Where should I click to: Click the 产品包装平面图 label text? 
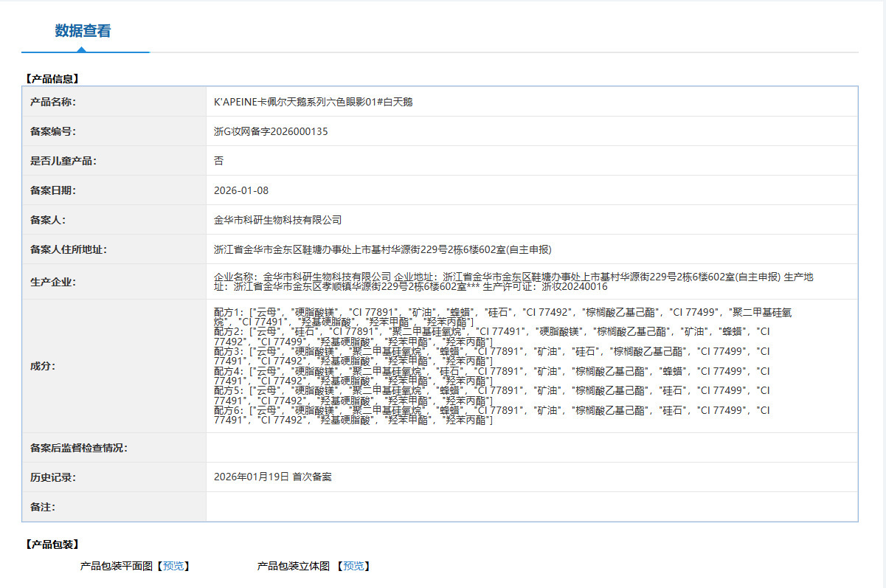pos(117,566)
